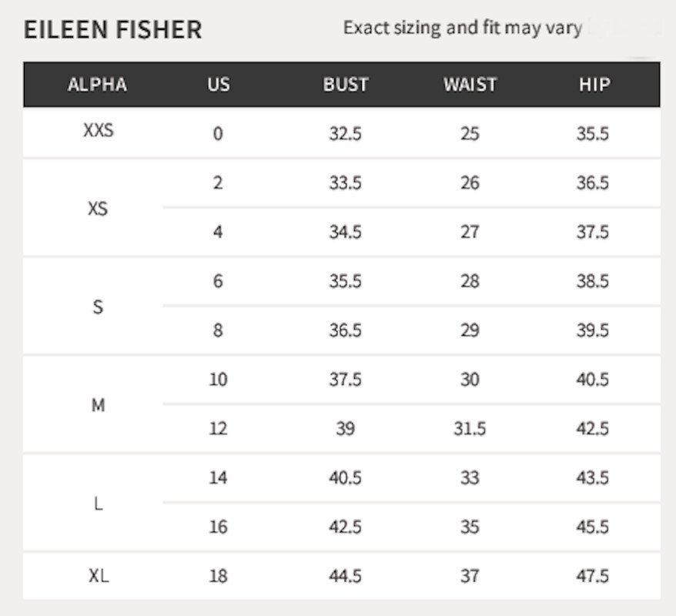The height and width of the screenshot is (616, 676).
Task: Choose the S alpha size cell
Action: point(98,307)
